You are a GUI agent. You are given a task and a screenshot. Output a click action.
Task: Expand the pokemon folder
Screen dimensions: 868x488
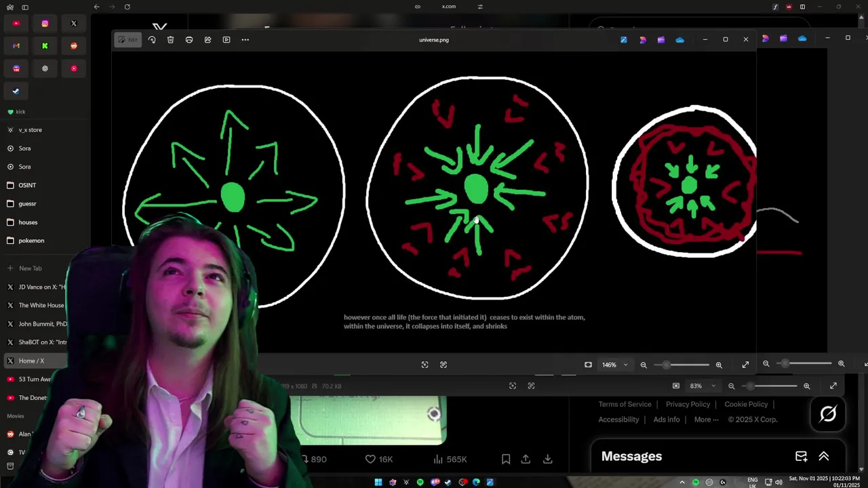45,241
